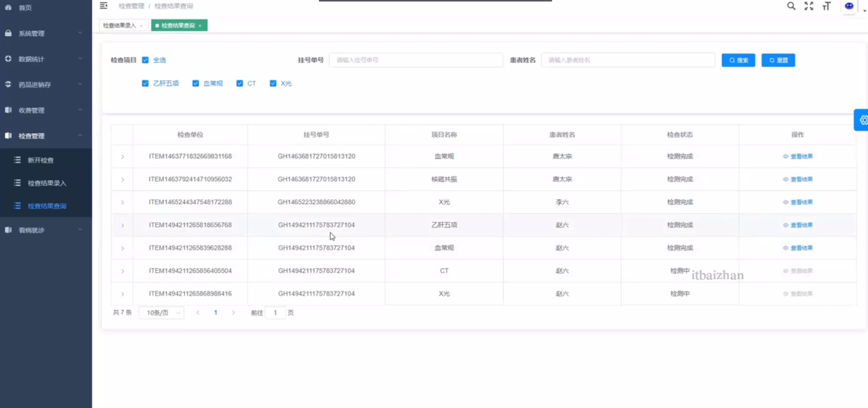868x408 pixels.
Task: Go to the previous page arrow
Action: pos(198,312)
